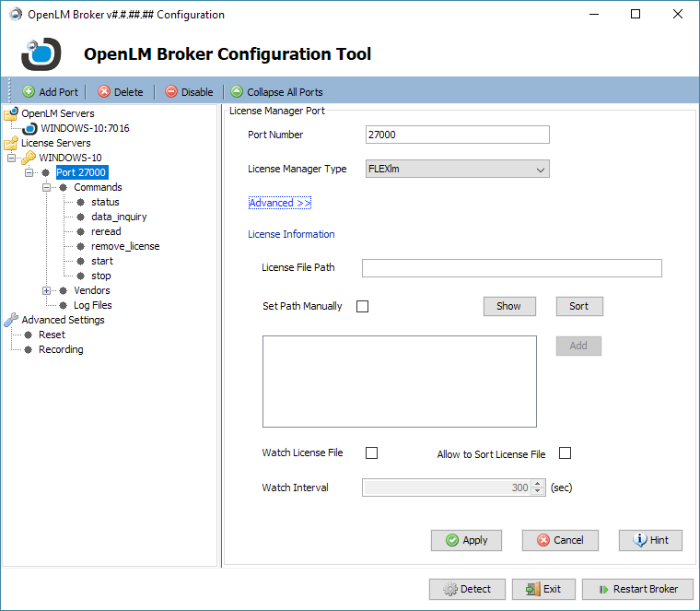700x611 pixels.
Task: Tick the Watch License File checkbox
Action: tap(372, 452)
